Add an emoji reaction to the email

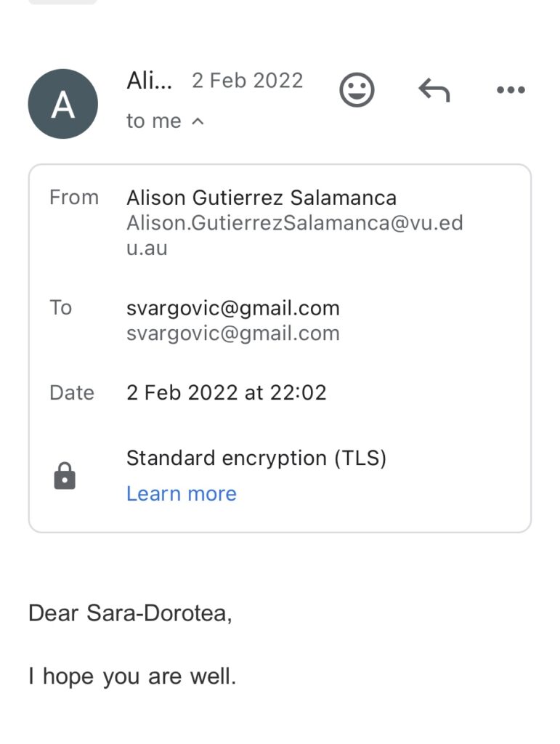[x=357, y=89]
